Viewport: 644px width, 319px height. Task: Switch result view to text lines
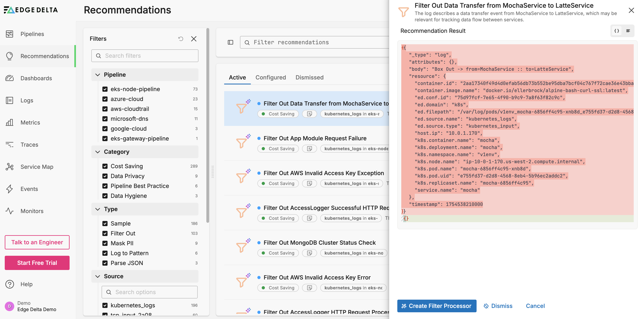pos(628,31)
